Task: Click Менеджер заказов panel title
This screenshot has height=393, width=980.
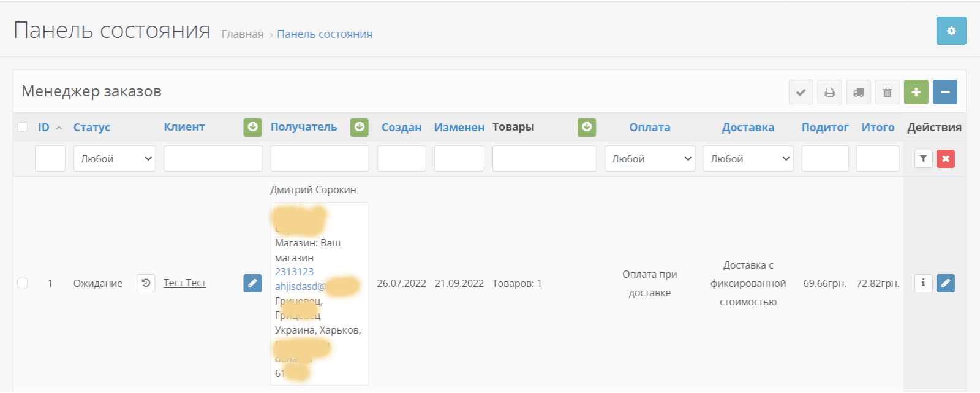Action: click(92, 91)
